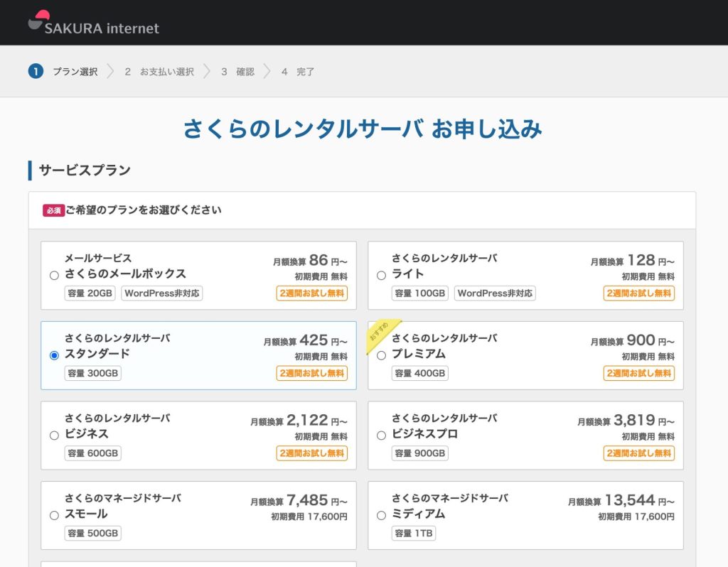728x567 pixels.
Task: Pick the ビジネス plan radio button
Action: coord(54,436)
